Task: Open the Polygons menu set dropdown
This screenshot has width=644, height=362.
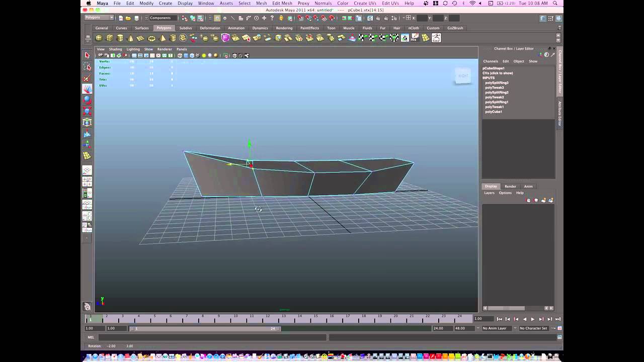Action: click(99, 18)
